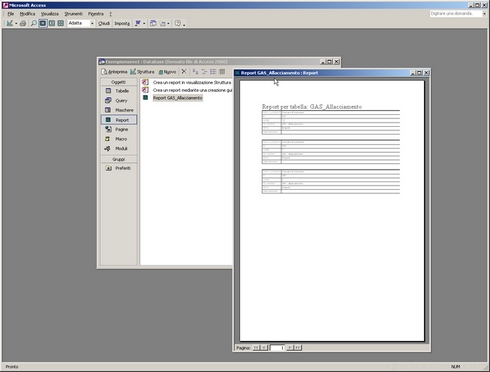Click the Office Links Word icon
Screen dimensions: 490x372
[137, 23]
